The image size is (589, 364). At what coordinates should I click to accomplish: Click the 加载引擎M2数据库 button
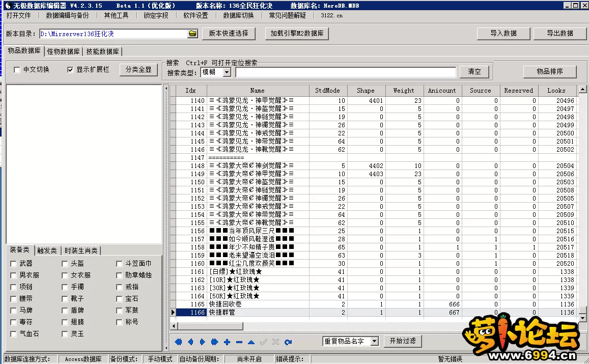tap(297, 34)
